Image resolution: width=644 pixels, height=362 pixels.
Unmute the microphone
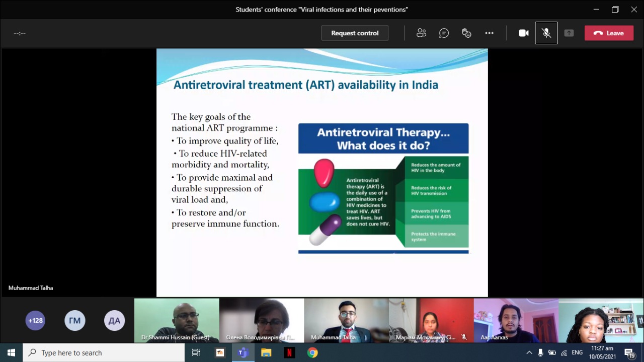click(546, 33)
